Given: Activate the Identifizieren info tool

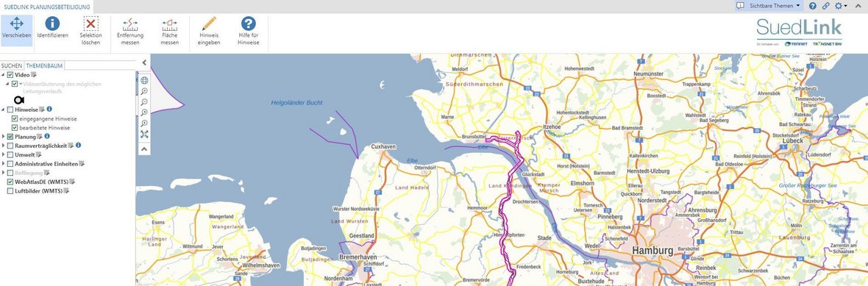Looking at the screenshot, I should click(x=52, y=30).
